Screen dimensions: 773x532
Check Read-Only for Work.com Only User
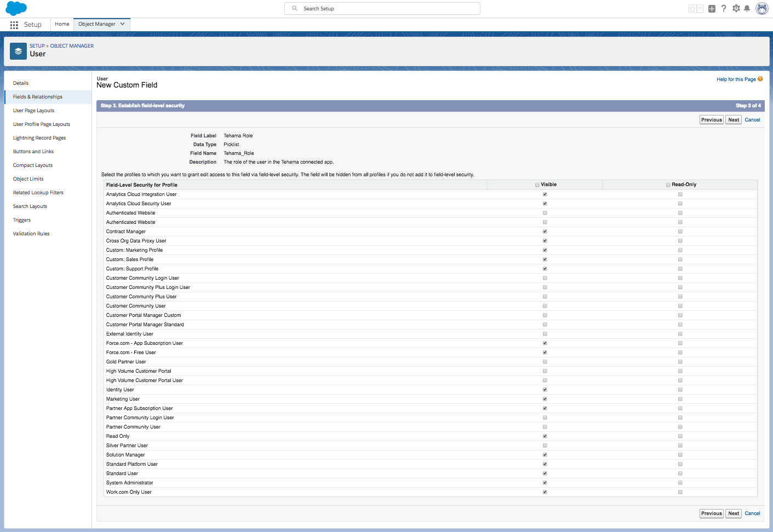pos(680,492)
